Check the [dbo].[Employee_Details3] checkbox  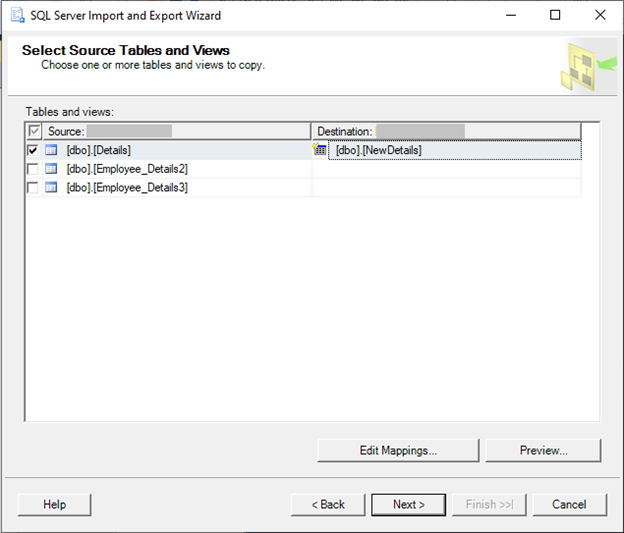(33, 187)
